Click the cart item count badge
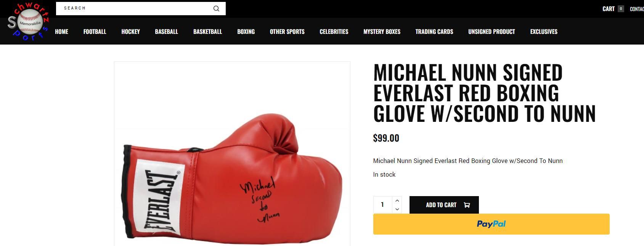Screen dimensions: 644x246 pyautogui.click(x=621, y=9)
